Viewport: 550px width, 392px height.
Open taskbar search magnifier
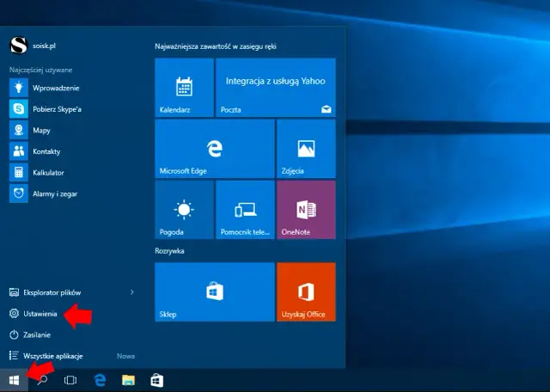[x=42, y=380]
